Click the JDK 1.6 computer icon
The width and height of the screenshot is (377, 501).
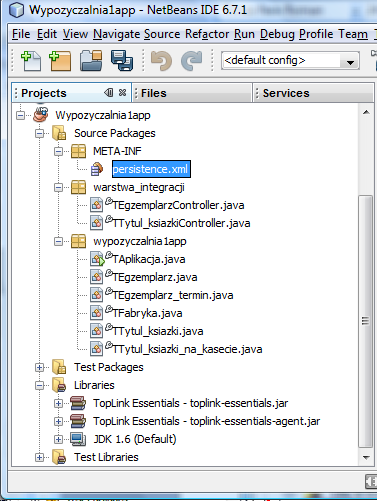point(78,439)
